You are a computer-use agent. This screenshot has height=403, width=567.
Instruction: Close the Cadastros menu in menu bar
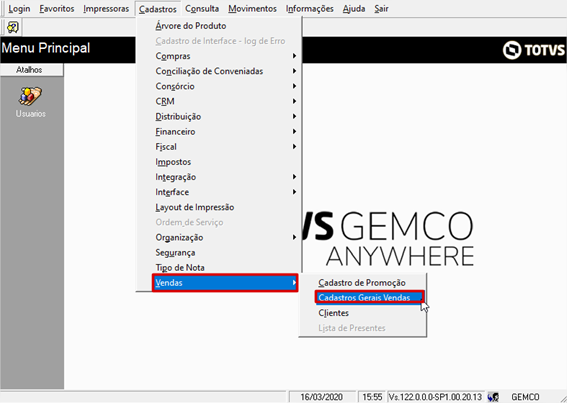158,9
